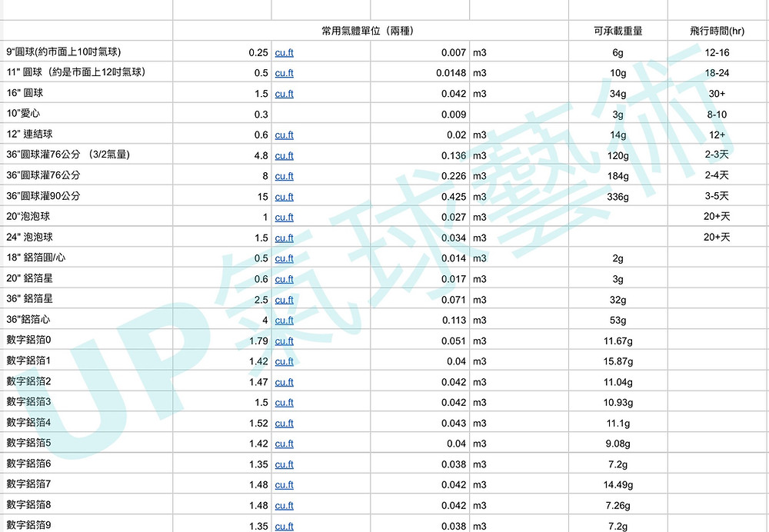The height and width of the screenshot is (532, 769).
Task: Select the 53g load weight cell
Action: pos(618,319)
